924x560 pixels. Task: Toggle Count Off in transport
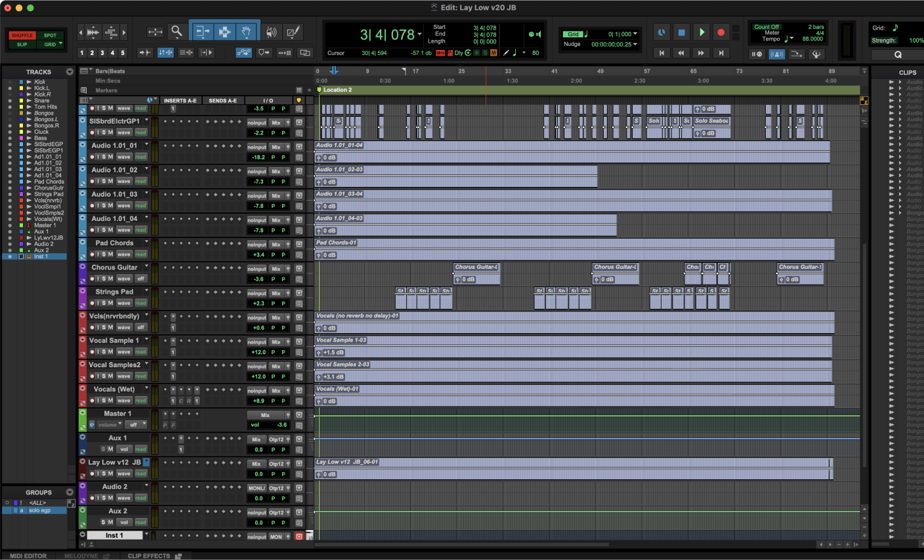point(766,27)
